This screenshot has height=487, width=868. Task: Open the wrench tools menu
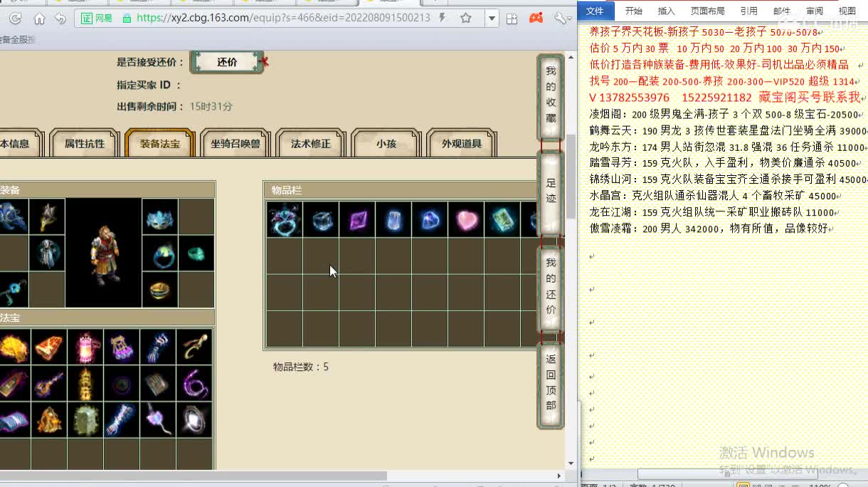click(x=561, y=18)
